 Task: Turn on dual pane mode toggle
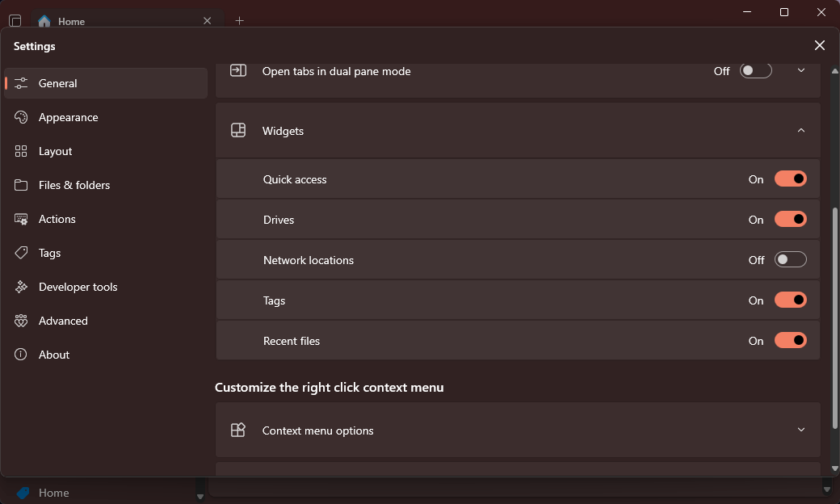pyautogui.click(x=755, y=71)
